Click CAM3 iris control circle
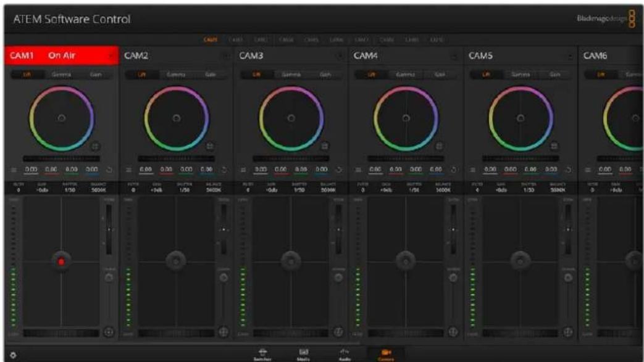This screenshot has height=362, width=644. point(291,261)
